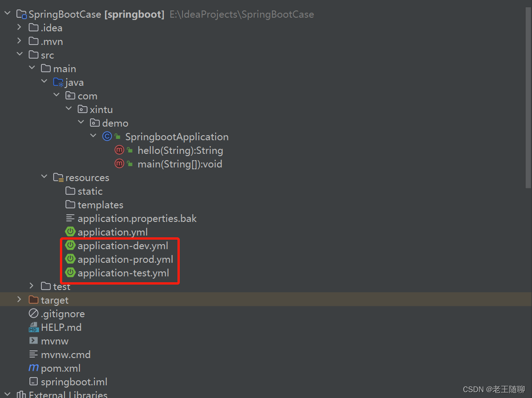Click the class icon beside SpringbootApplication
Screen dimensions: 532x398
(107, 136)
